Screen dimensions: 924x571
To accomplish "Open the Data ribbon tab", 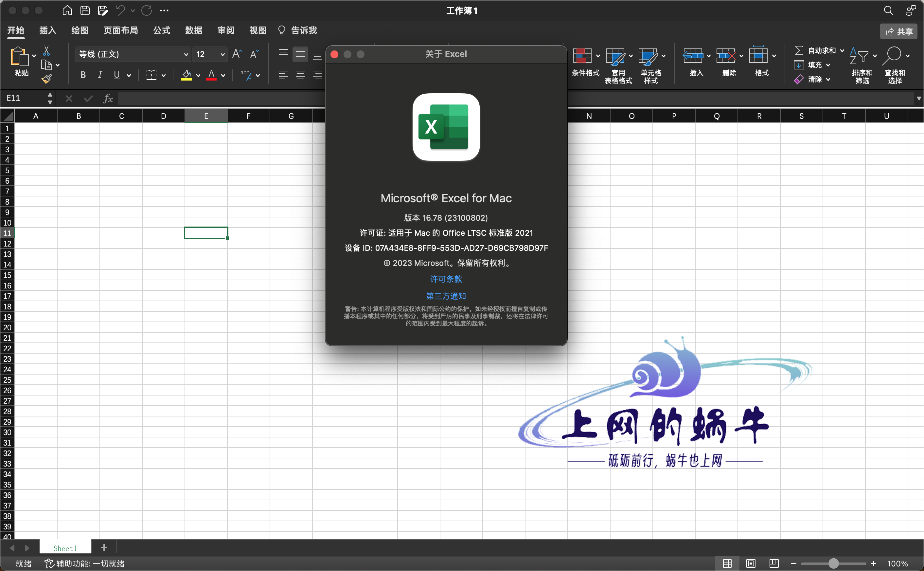I will [194, 30].
